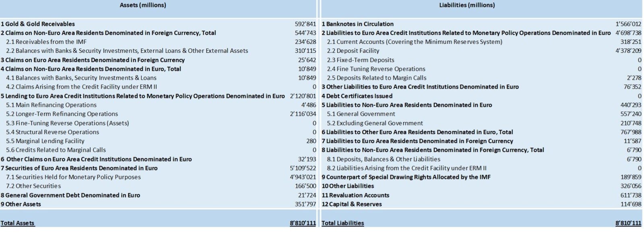Click the value 767'988

pos(631,132)
